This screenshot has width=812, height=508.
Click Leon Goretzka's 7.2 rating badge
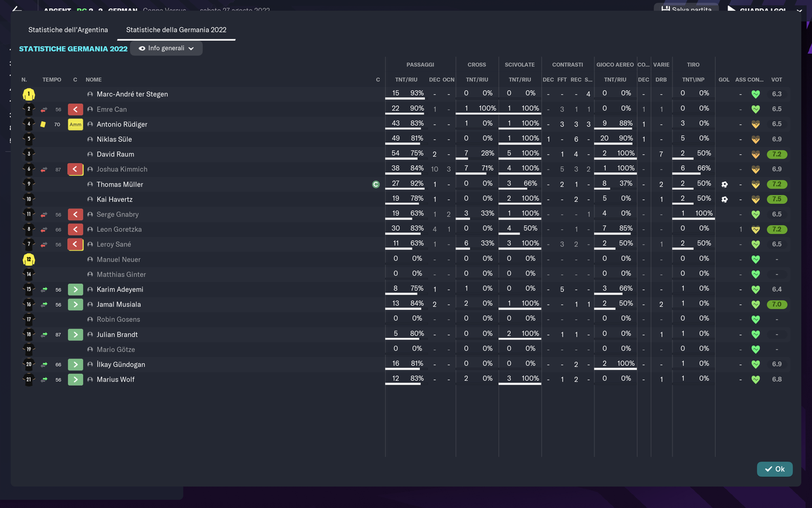[776, 229]
